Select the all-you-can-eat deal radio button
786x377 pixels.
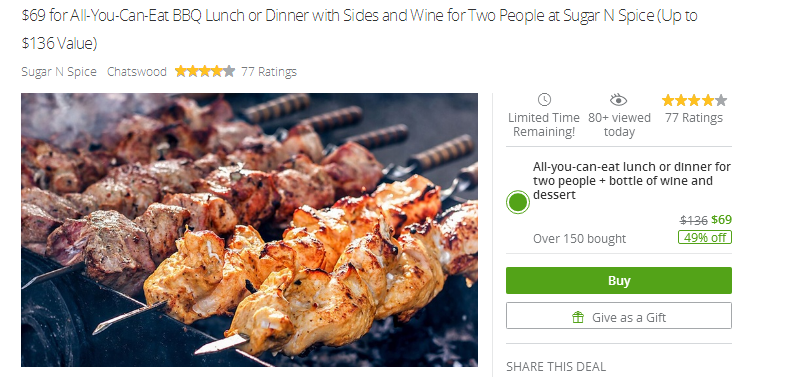pos(518,203)
